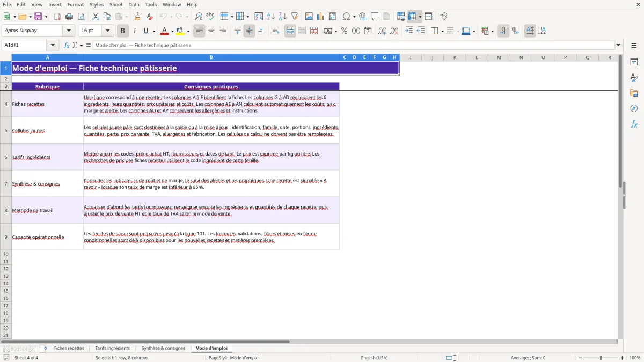This screenshot has width=644, height=362.
Task: Expand background color palette arrow
Action: [x=188, y=31]
